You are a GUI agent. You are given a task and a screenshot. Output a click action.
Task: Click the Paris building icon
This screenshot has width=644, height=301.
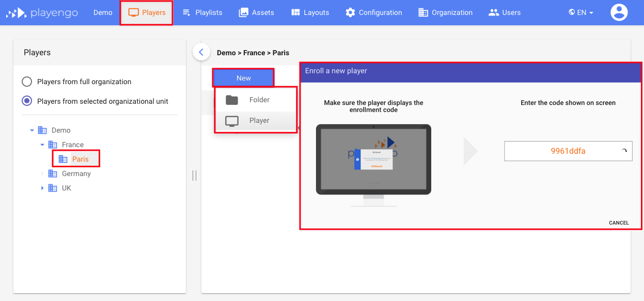pyautogui.click(x=63, y=159)
